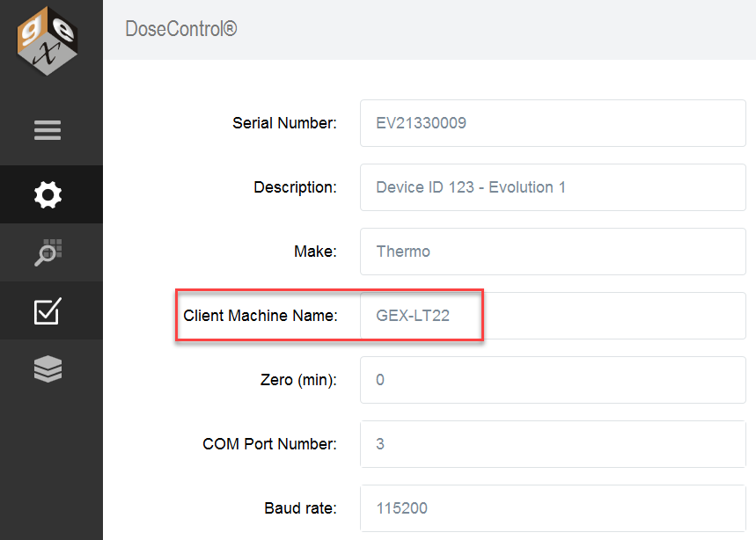Focus the Serial Number input field
Screen dimensions: 756x540
click(x=553, y=123)
